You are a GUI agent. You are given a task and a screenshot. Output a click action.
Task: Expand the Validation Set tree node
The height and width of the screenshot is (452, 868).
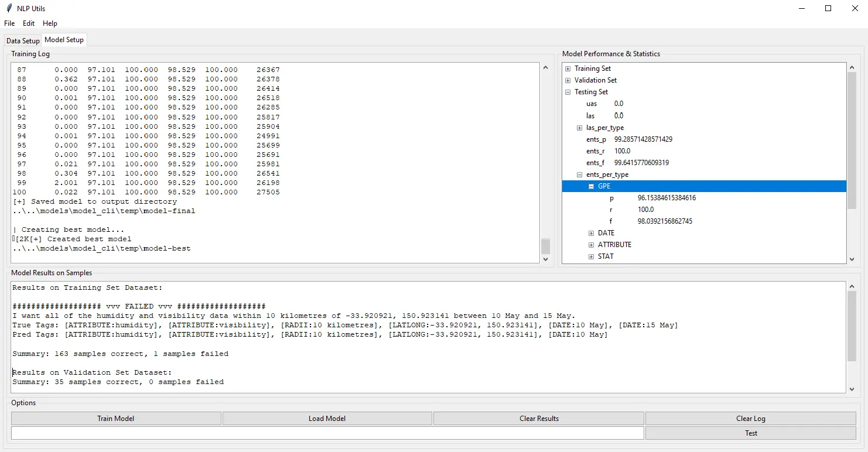(567, 80)
